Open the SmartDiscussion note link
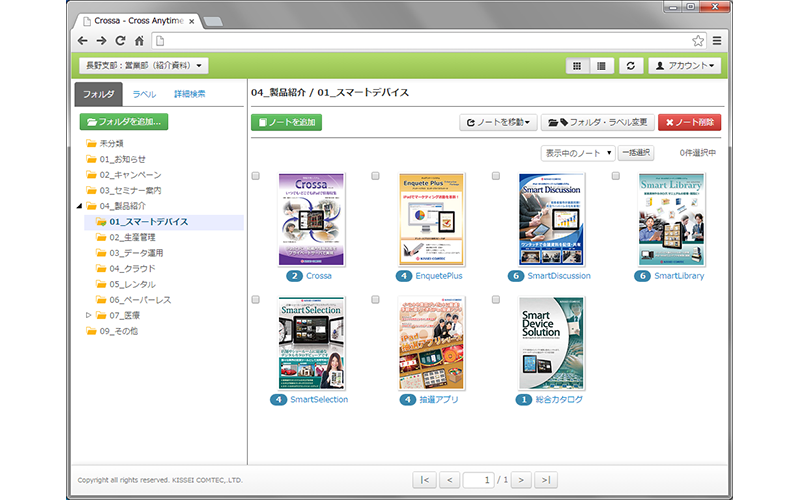800x500 pixels. click(559, 276)
